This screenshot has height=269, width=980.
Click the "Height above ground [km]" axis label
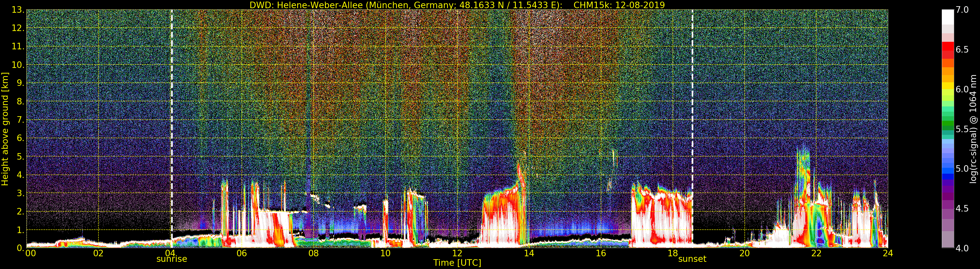5,129
